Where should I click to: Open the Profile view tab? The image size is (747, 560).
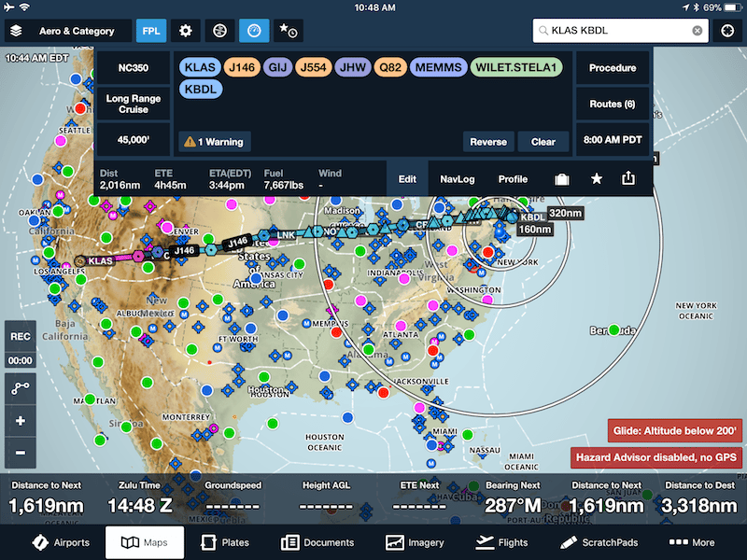pyautogui.click(x=513, y=177)
